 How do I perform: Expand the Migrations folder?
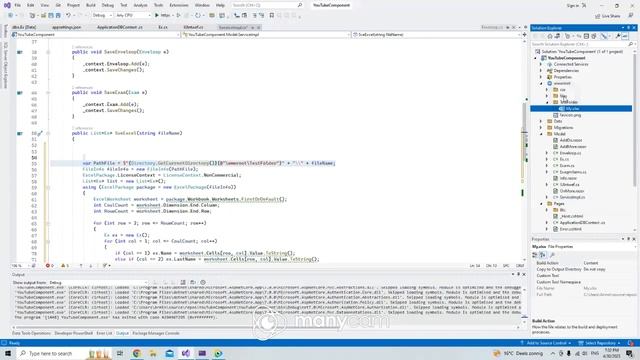point(541,128)
